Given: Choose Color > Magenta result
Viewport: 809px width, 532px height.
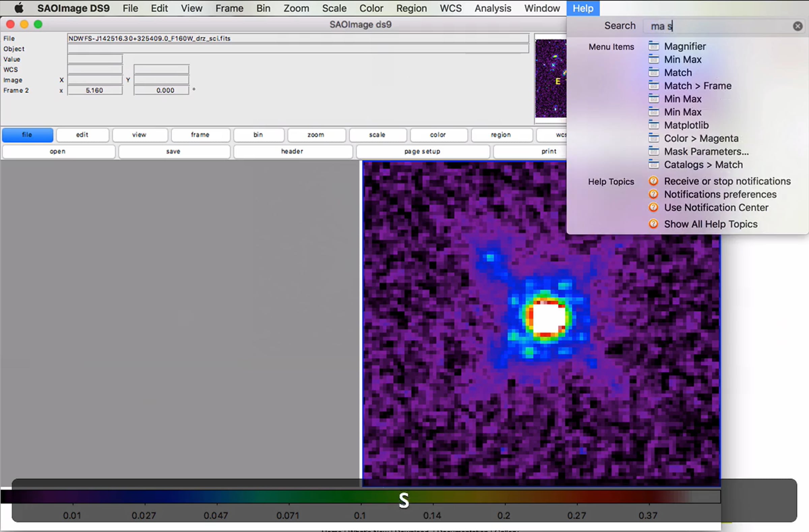Looking at the screenshot, I should pos(701,138).
